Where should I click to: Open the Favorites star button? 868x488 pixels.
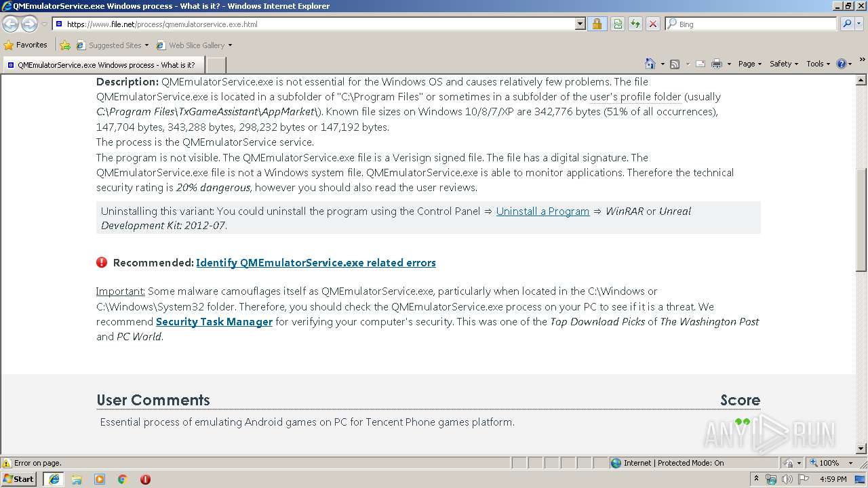[26, 45]
